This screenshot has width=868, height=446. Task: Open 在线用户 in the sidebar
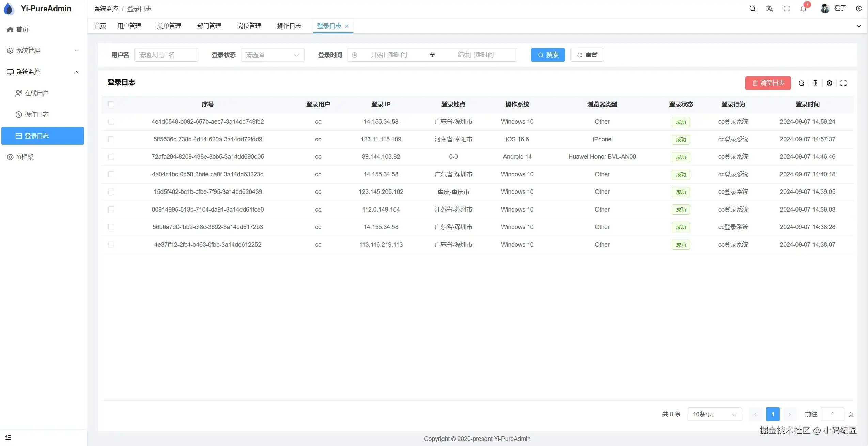tap(36, 93)
